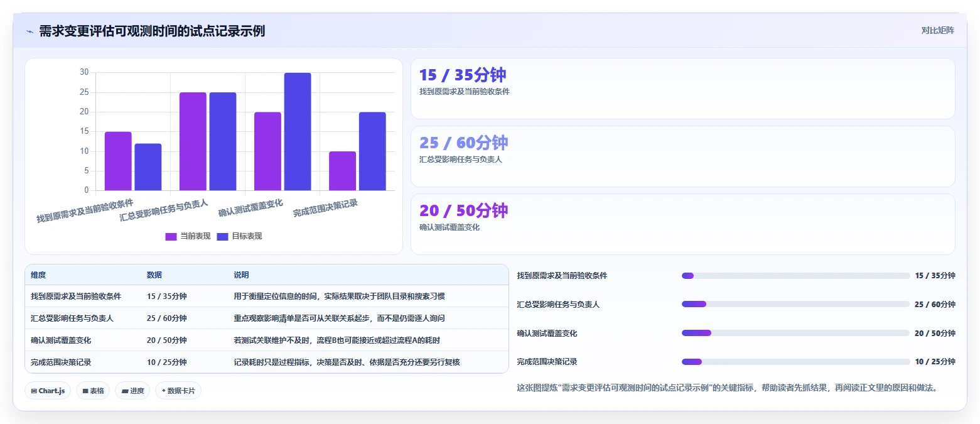Click the purple 当前表现 bar for 完成范围决策记录
980x424 pixels.
point(342,171)
